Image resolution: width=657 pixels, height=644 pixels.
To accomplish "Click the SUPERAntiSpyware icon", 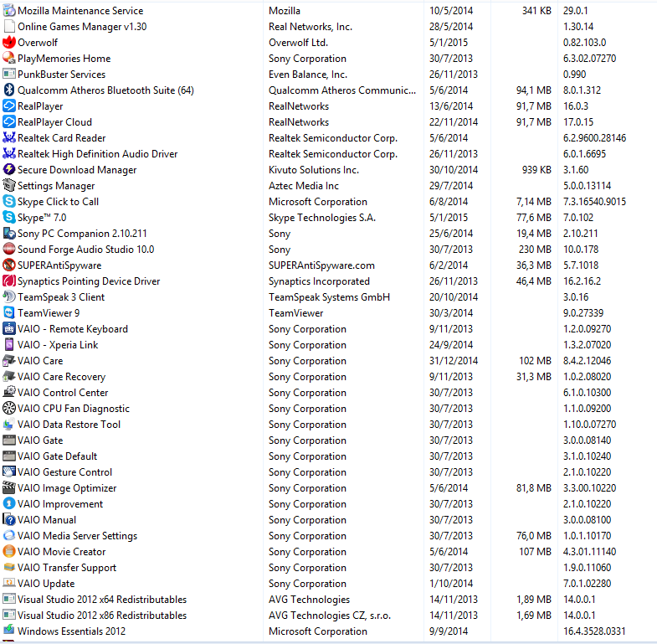I will 9,265.
